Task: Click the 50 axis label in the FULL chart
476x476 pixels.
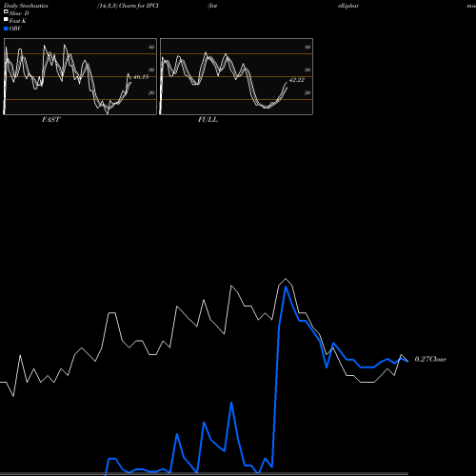Action: 307,69
